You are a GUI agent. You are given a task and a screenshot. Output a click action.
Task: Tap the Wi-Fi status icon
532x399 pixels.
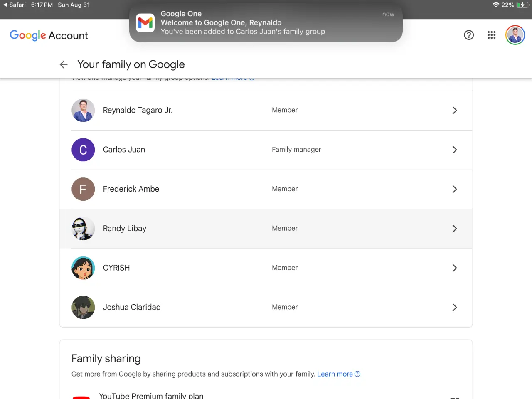pos(496,5)
